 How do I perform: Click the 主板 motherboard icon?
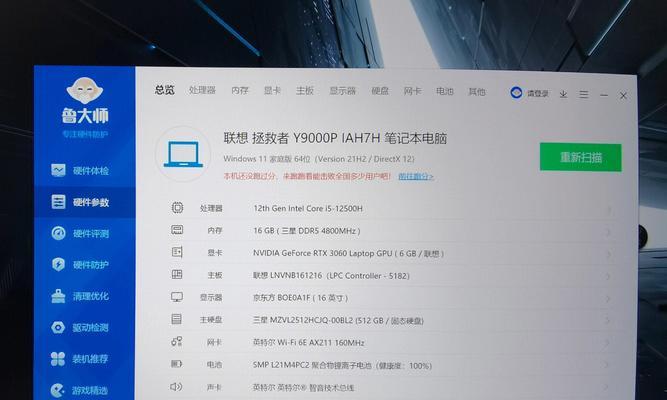tap(177, 274)
